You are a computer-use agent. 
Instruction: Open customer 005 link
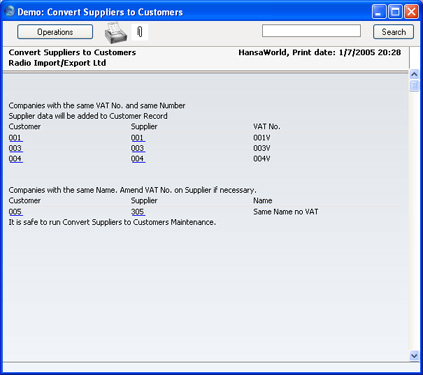pyautogui.click(x=15, y=212)
